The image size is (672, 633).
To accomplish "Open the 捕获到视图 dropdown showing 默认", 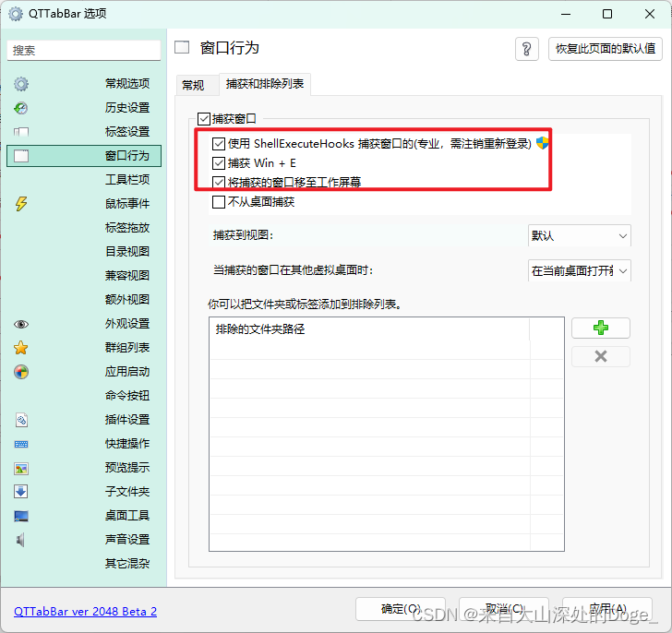I will pos(579,235).
